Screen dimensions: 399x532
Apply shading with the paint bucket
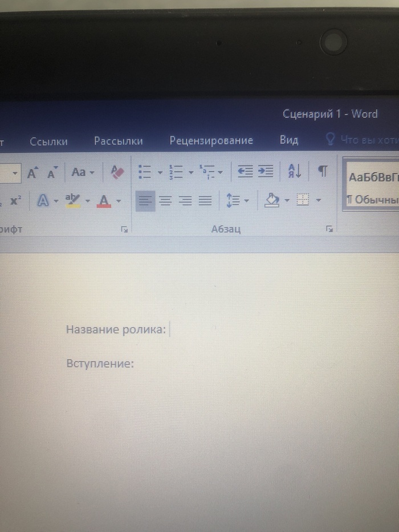272,200
